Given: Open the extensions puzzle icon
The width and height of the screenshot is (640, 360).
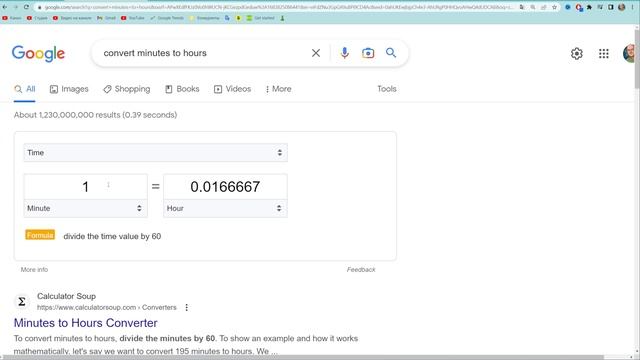Looking at the screenshot, I should [589, 7].
